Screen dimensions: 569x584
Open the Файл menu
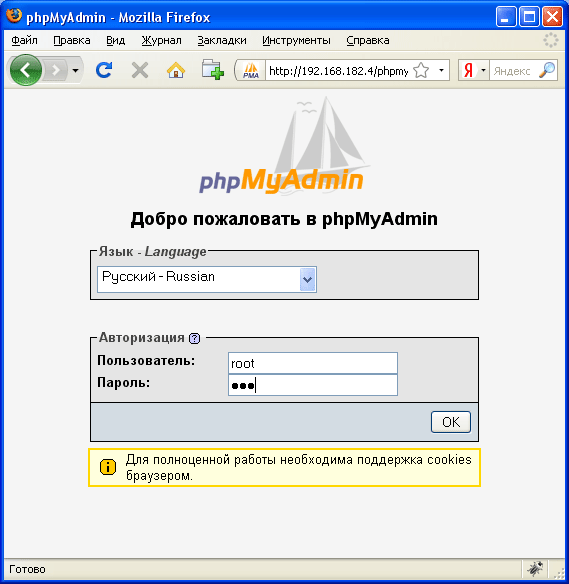(x=24, y=40)
